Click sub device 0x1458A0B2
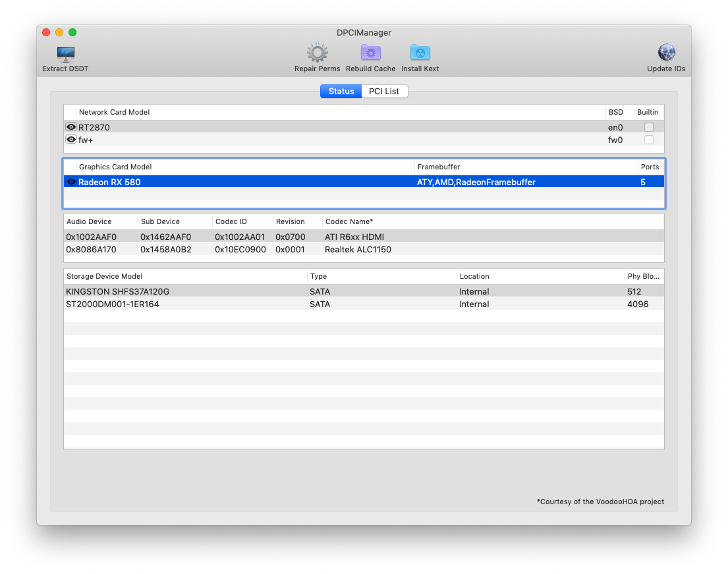728x574 pixels. tap(166, 249)
